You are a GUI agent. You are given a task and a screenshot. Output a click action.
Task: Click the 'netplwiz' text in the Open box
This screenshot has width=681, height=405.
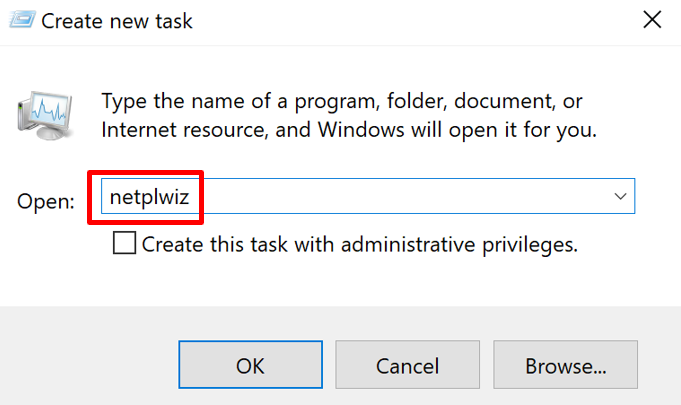pyautogui.click(x=152, y=198)
